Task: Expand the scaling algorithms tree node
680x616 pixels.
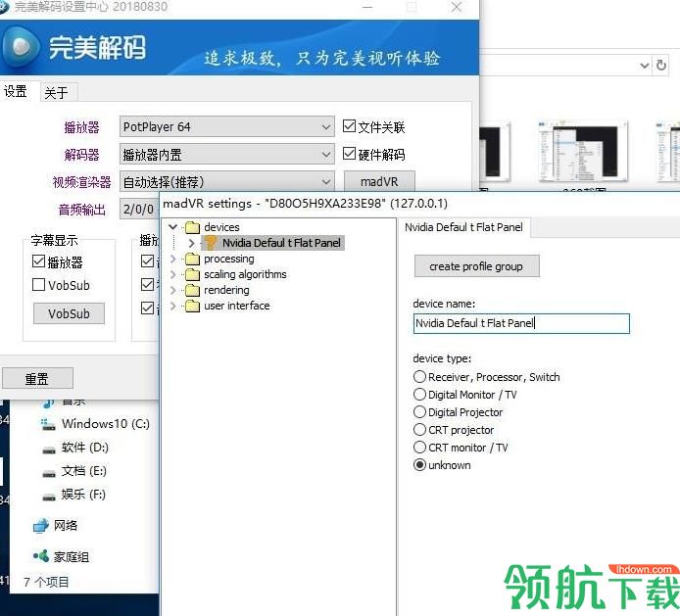Action: [x=173, y=274]
